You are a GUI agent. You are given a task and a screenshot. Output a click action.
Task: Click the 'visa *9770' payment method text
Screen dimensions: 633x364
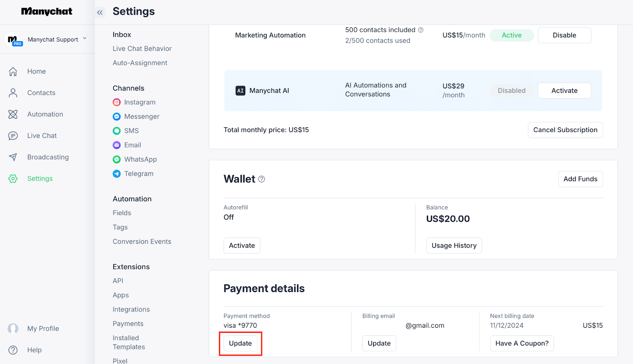[240, 326]
